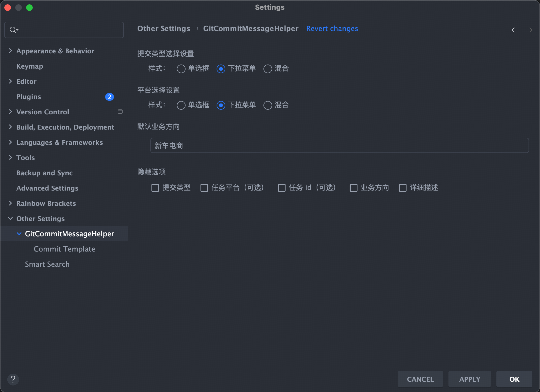Open the Keymap settings page
The height and width of the screenshot is (392, 540).
[x=30, y=66]
